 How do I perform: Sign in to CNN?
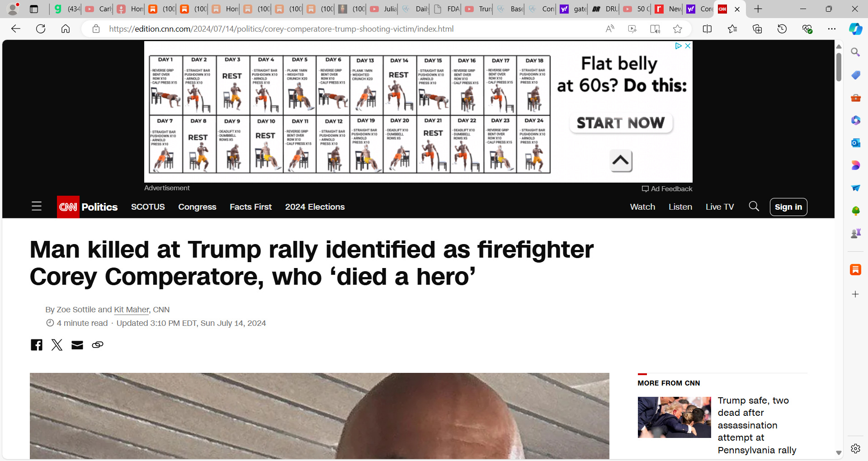[x=788, y=207]
